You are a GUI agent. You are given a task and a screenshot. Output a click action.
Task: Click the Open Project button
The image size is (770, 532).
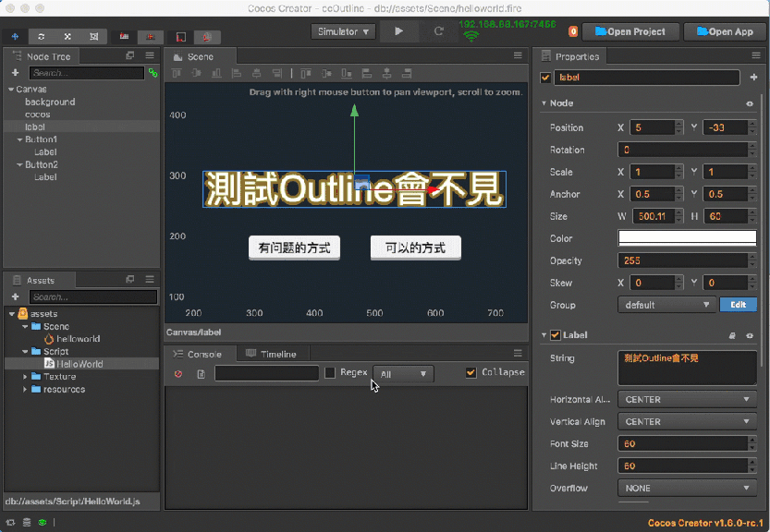coord(630,31)
